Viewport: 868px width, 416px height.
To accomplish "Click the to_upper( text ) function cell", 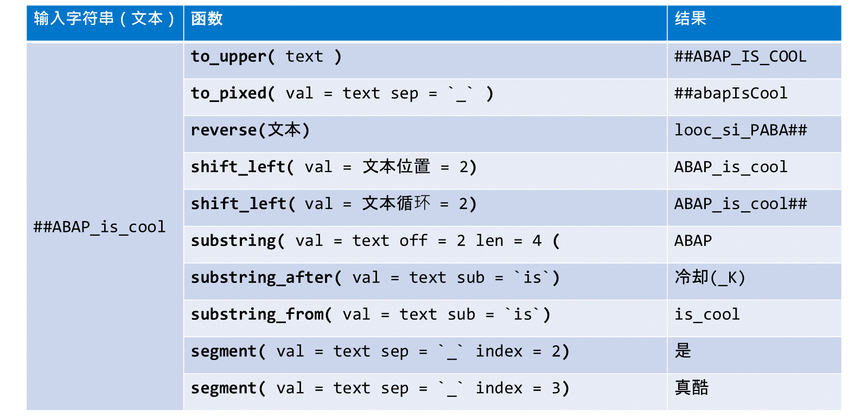I will point(425,60).
